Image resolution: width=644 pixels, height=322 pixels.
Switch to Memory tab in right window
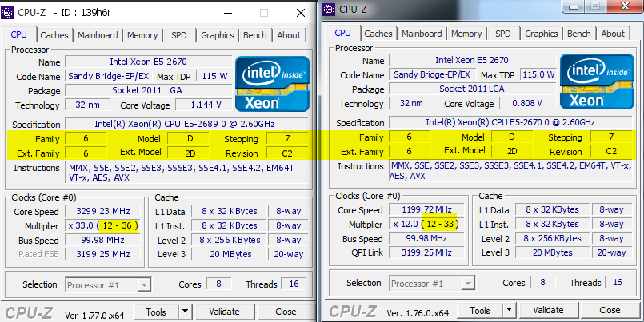pyautogui.click(x=466, y=34)
